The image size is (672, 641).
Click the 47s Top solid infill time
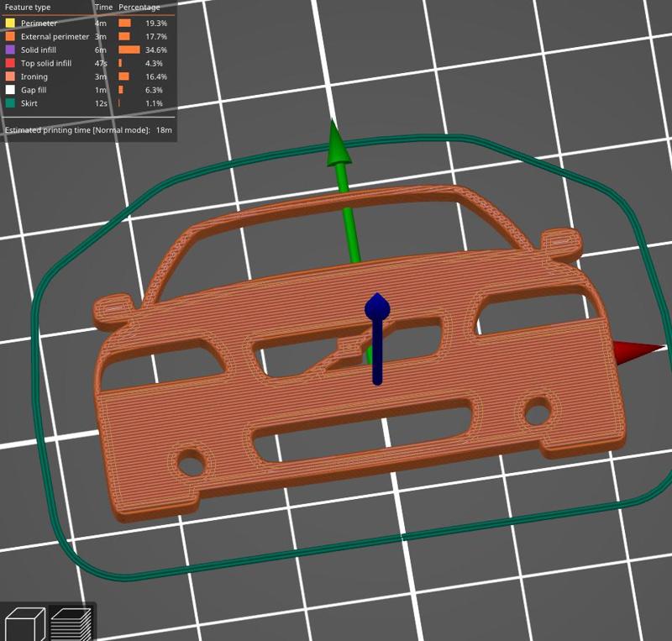(101, 63)
